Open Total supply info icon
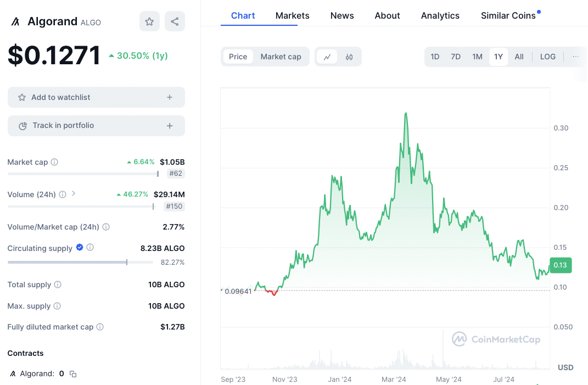Viewport: 588px width, 385px height. point(58,284)
